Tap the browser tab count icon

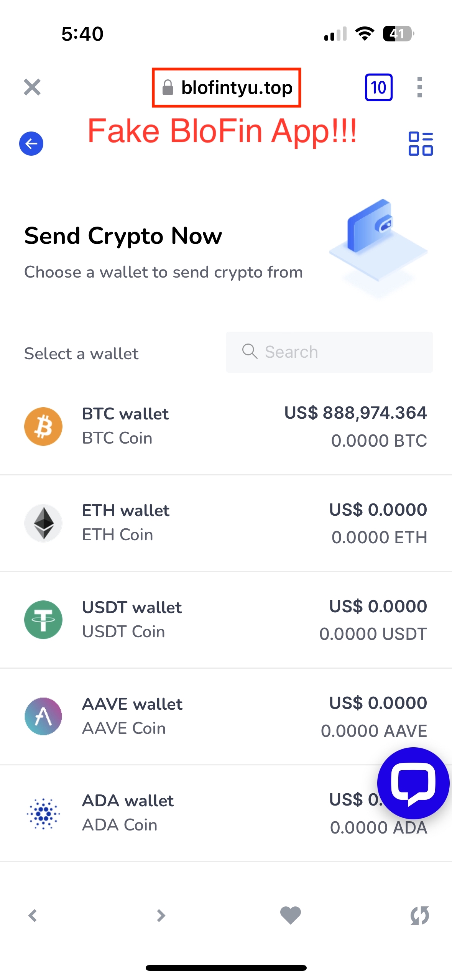378,87
